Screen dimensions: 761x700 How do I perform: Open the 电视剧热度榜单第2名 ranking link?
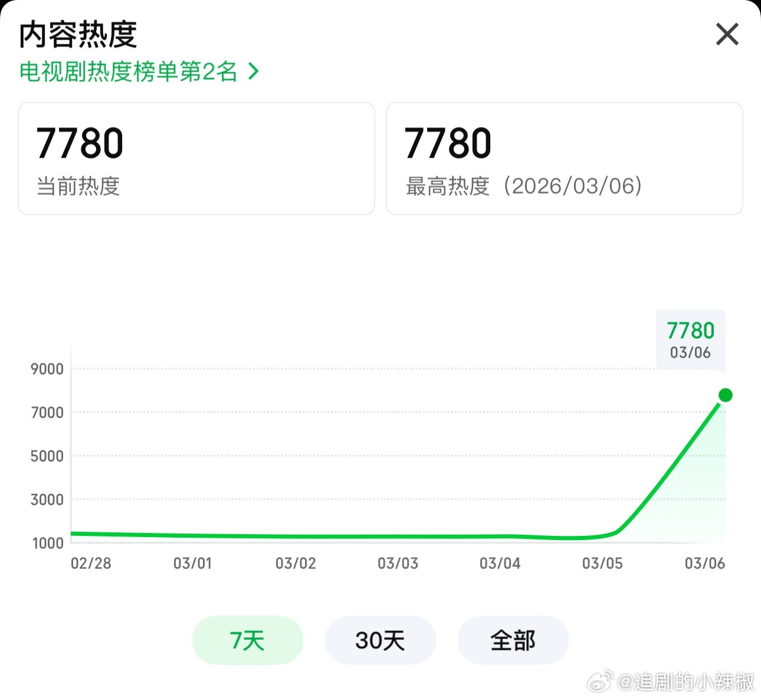pos(139,71)
